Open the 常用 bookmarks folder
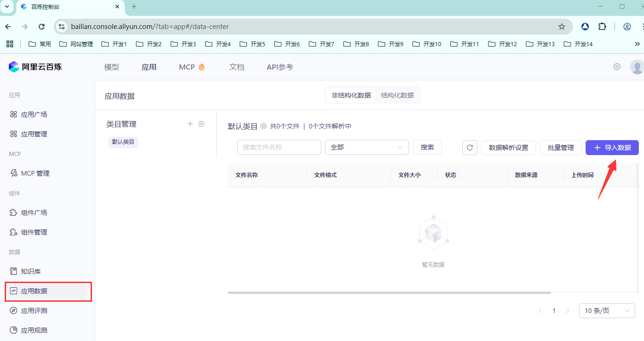Screen dimensions: 644x341 click(x=40, y=44)
